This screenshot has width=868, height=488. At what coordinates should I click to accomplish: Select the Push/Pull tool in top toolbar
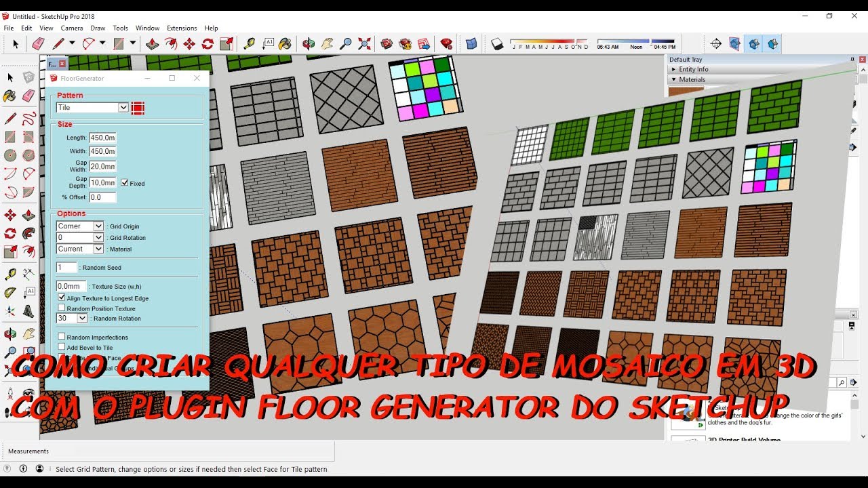click(x=153, y=44)
